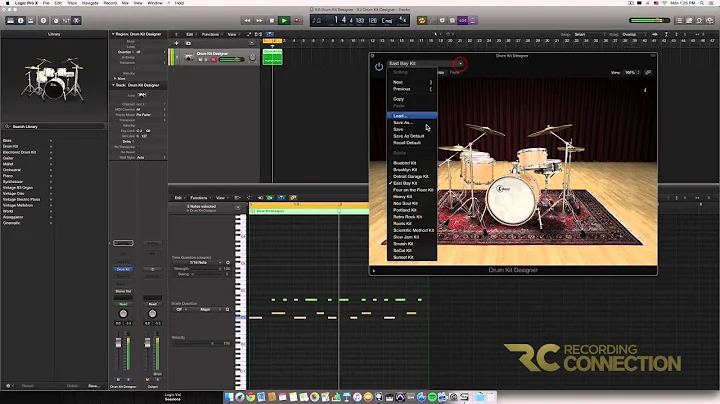Image resolution: width=720 pixels, height=404 pixels.
Task: Click the Drum Kit instrument slot in channel strip
Action: [x=123, y=269]
